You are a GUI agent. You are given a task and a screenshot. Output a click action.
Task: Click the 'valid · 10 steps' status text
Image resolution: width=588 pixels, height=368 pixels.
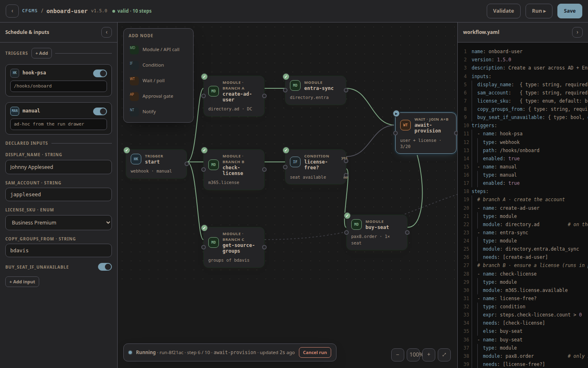[x=134, y=11]
